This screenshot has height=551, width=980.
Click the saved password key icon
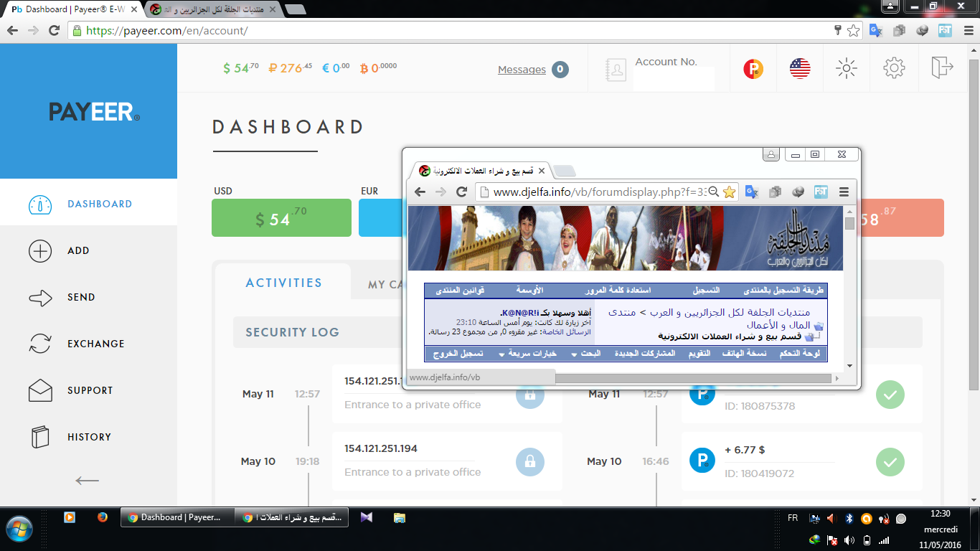pyautogui.click(x=837, y=30)
